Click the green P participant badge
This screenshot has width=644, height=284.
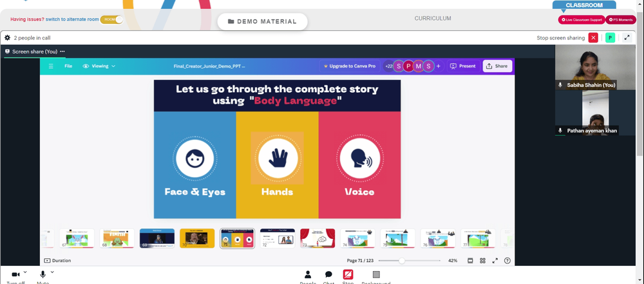point(611,38)
